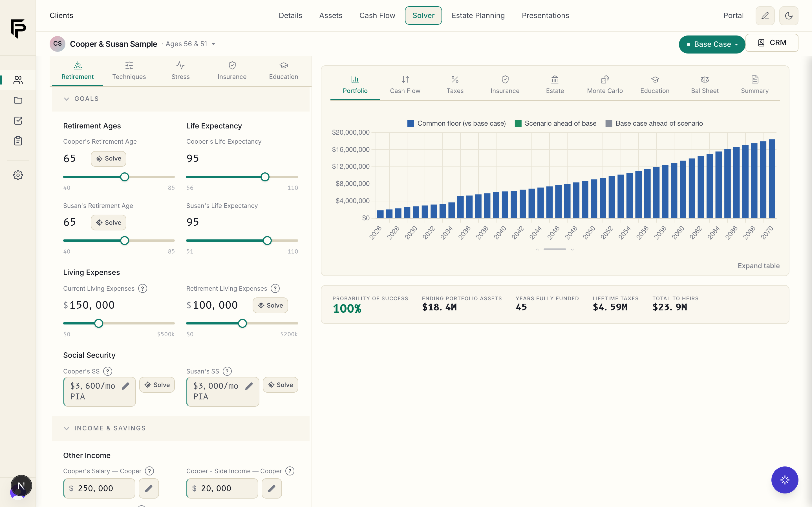Screen dimensions: 812x507
Task: Open the clients people icon in sidebar
Action: click(x=18, y=80)
